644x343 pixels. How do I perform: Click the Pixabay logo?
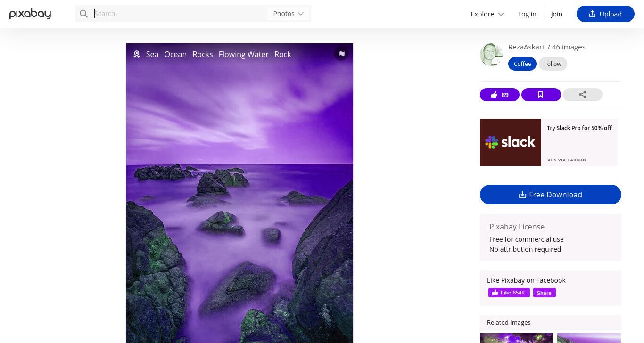[30, 14]
